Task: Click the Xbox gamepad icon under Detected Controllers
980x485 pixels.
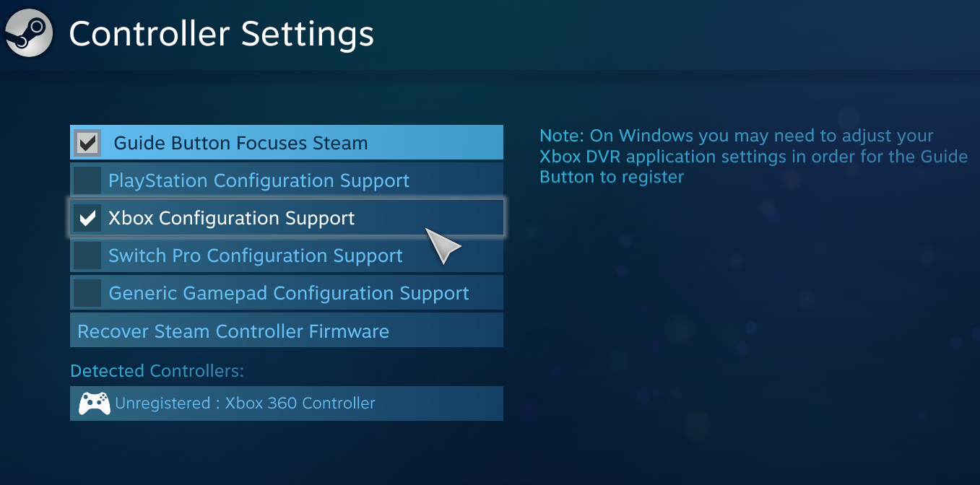Action: pos(94,403)
